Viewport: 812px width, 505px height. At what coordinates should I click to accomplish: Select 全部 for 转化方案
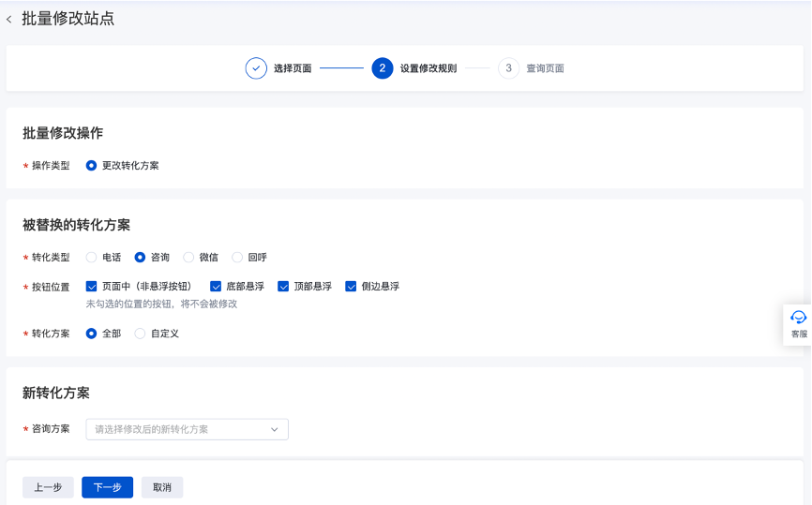coord(91,334)
